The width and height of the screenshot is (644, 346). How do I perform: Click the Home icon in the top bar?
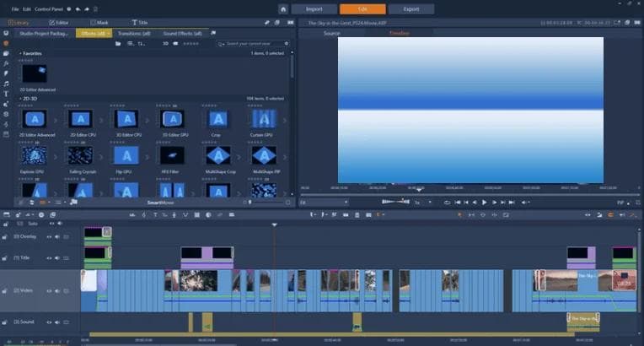(283, 9)
